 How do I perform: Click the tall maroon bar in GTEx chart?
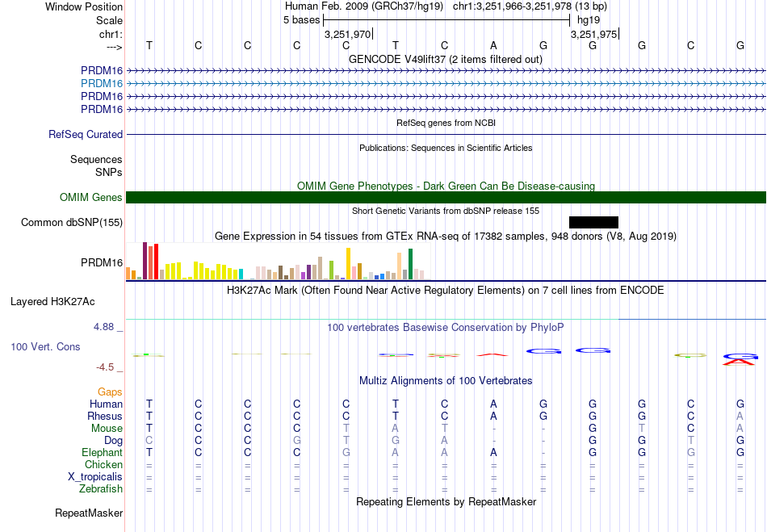pos(145,261)
